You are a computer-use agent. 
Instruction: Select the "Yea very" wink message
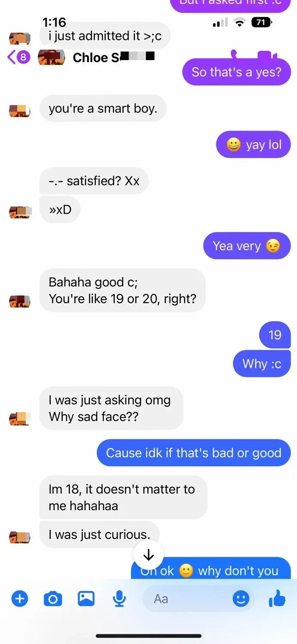coord(247,246)
